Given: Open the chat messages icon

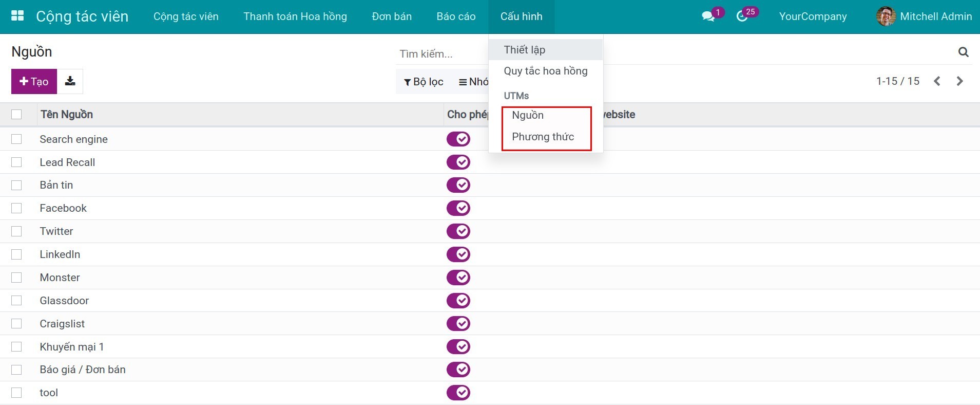Looking at the screenshot, I should [708, 16].
